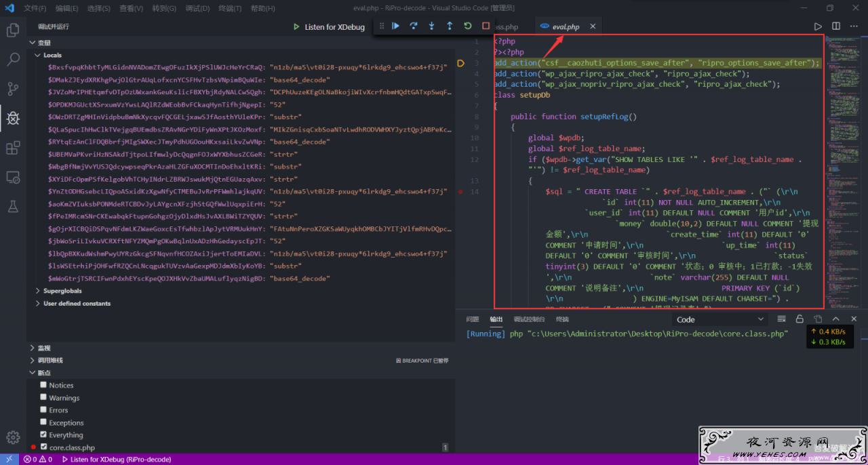The height and width of the screenshot is (465, 868).
Task: Click the debug Restart icon
Action: (468, 26)
